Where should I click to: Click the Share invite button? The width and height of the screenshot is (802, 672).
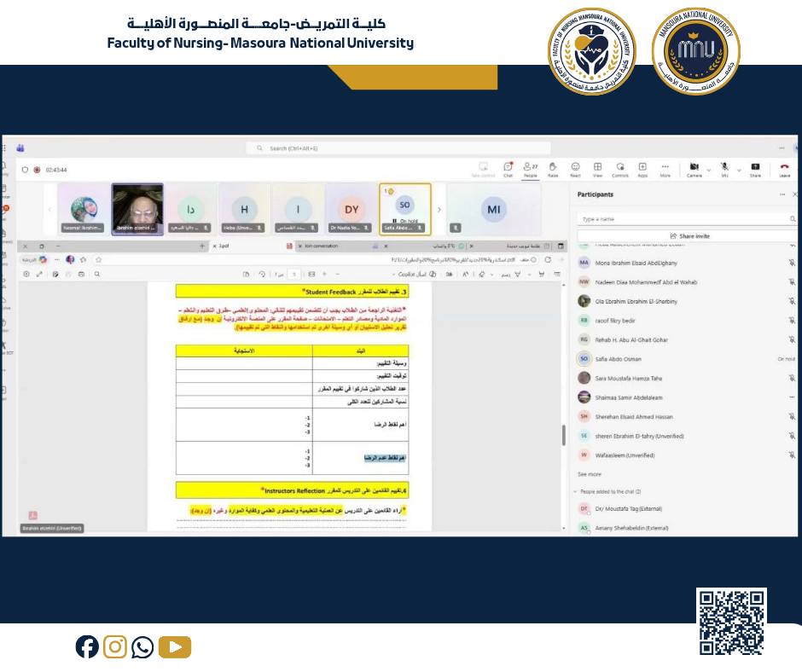click(x=689, y=236)
